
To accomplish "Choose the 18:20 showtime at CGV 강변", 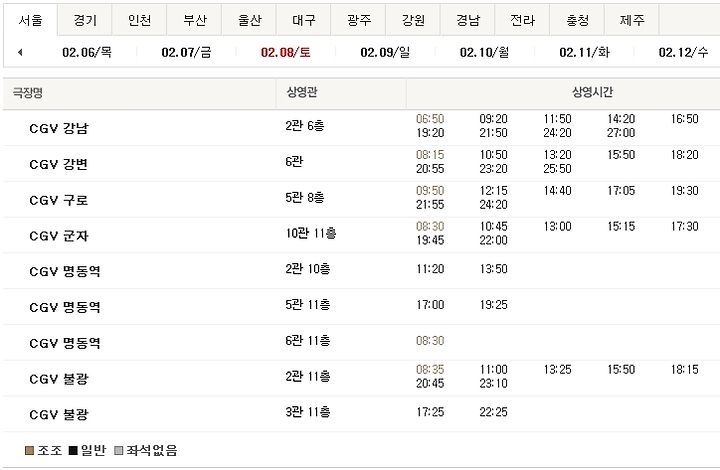I will pyautogui.click(x=685, y=155).
